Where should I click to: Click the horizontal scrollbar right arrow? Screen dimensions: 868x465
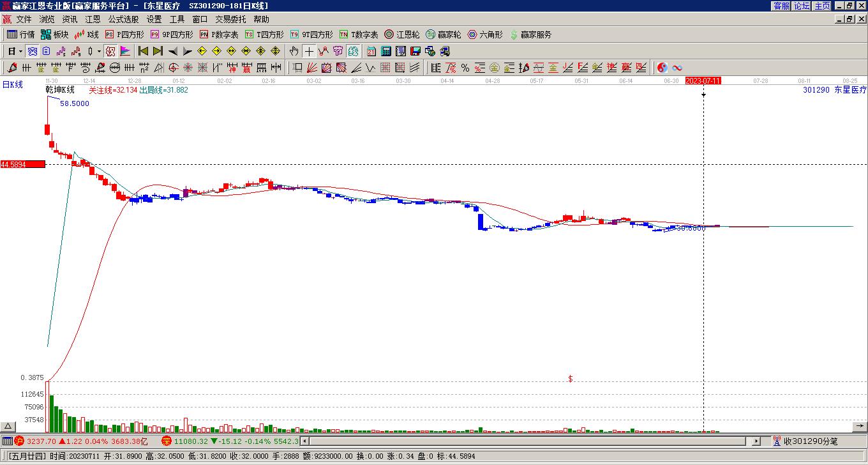pos(756,441)
